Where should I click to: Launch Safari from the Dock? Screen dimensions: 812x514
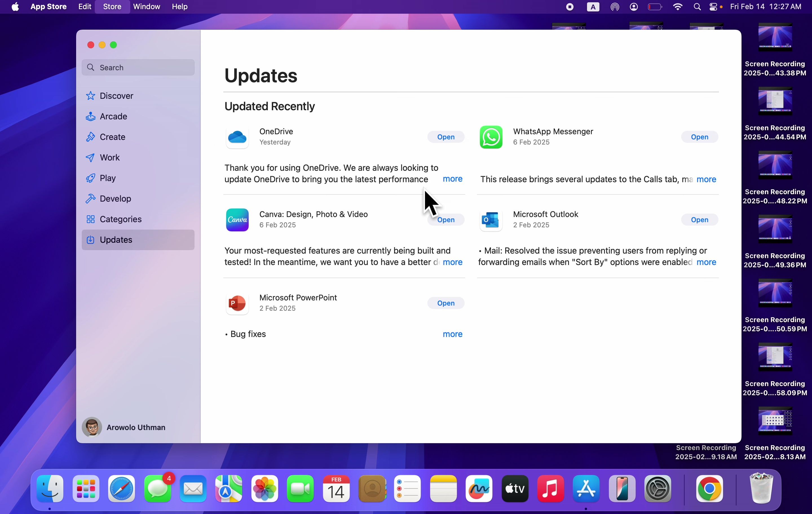coord(122,489)
